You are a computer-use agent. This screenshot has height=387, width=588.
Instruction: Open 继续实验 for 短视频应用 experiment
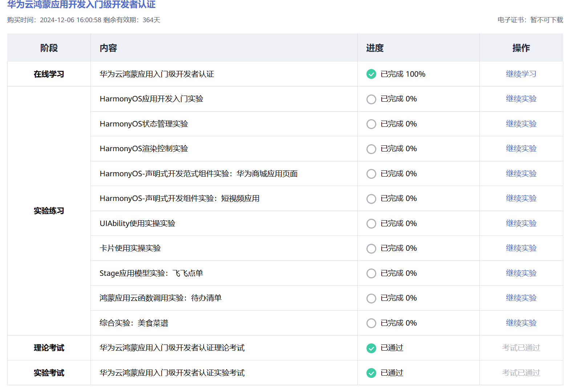coord(521,198)
